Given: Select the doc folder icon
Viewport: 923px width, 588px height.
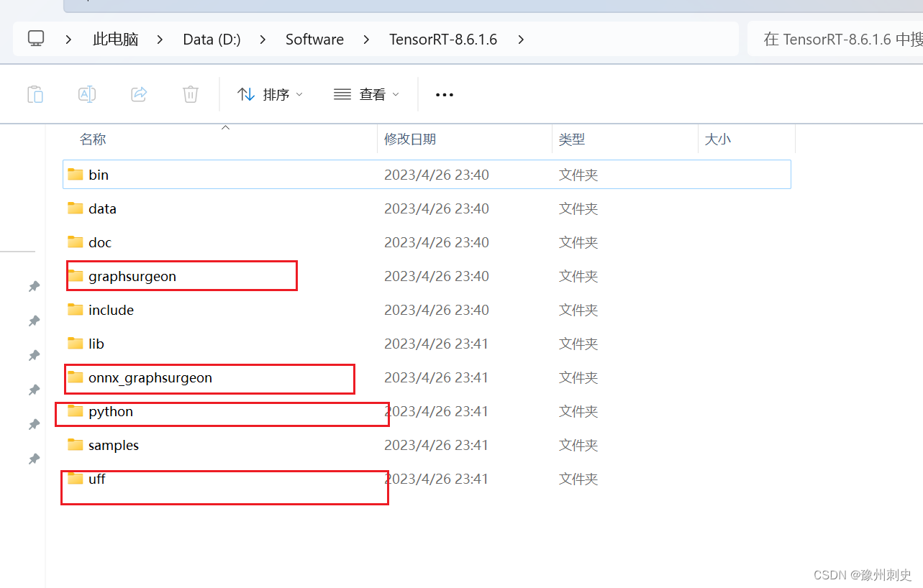Looking at the screenshot, I should [x=76, y=242].
